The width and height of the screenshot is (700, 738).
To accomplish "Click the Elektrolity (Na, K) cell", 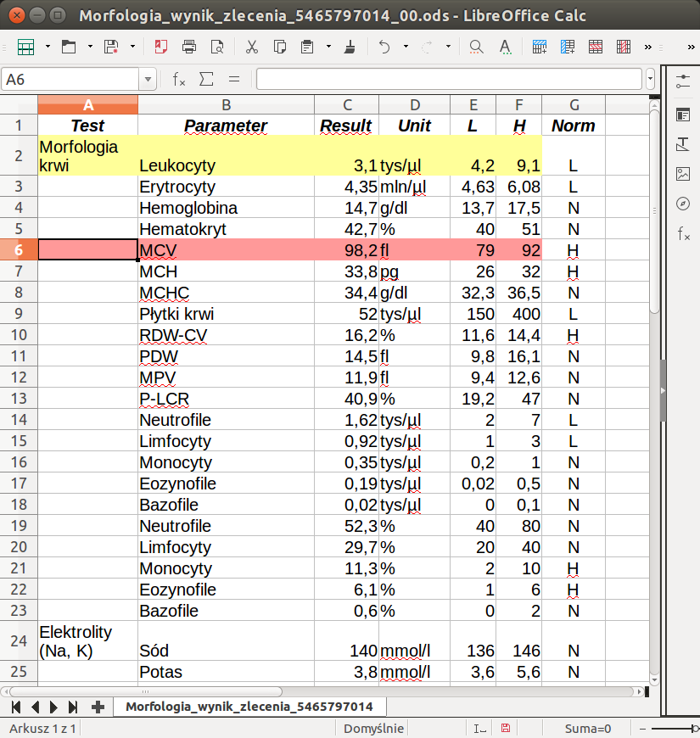I will pos(88,640).
